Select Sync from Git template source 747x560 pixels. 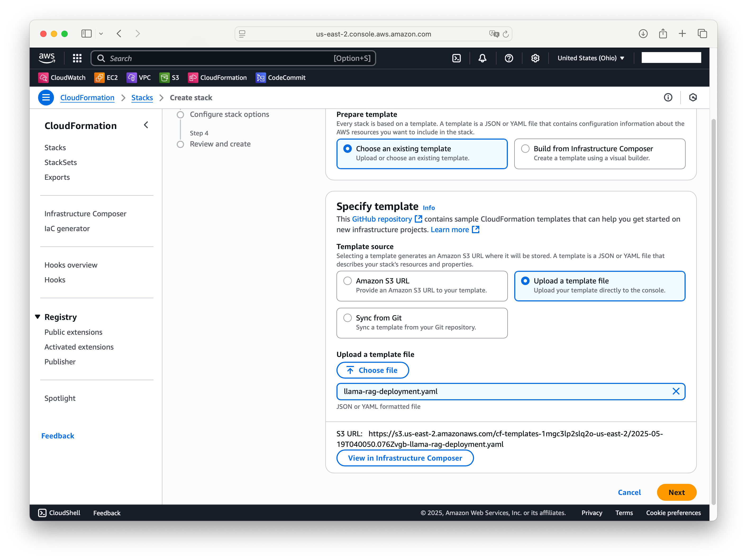[422, 323]
